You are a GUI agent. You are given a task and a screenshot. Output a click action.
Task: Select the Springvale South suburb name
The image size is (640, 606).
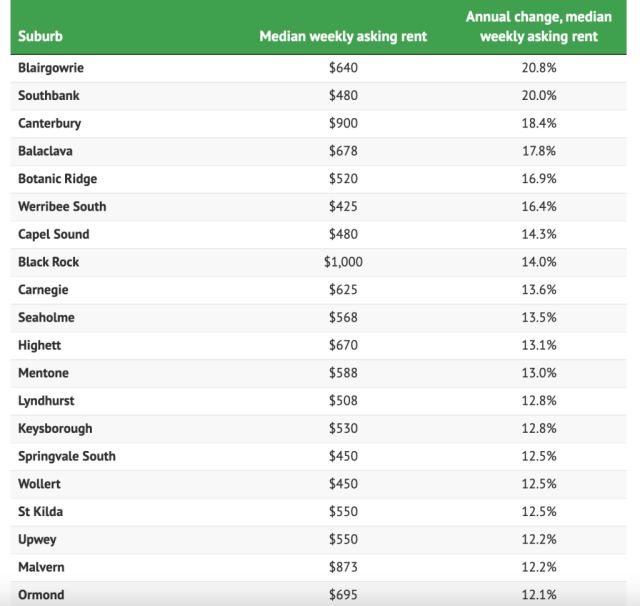(x=67, y=456)
